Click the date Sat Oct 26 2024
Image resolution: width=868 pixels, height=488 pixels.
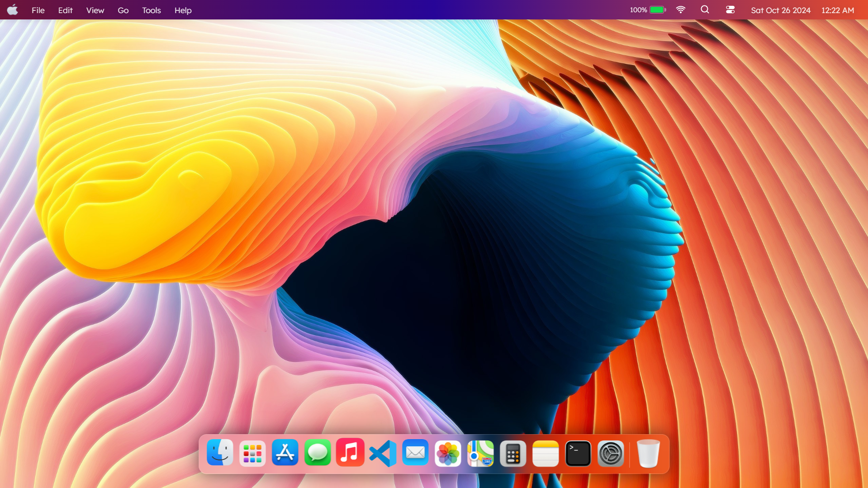pos(781,10)
